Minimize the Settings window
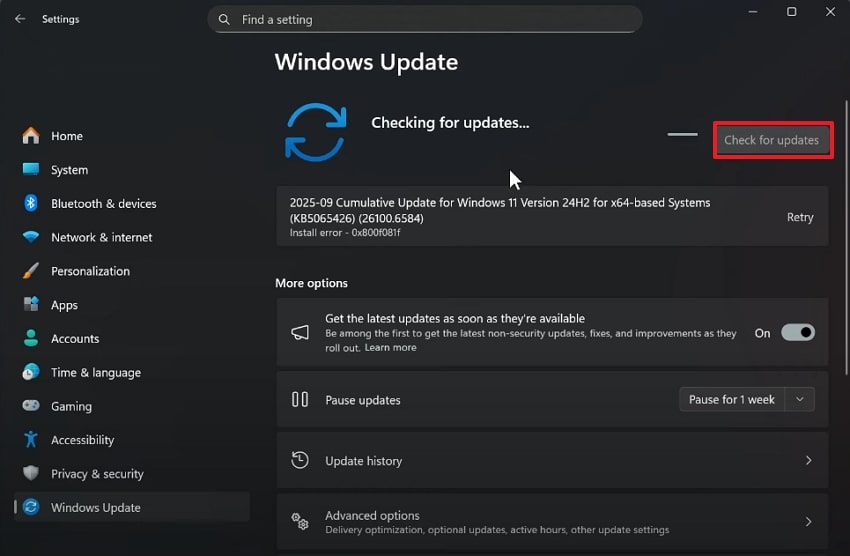 pyautogui.click(x=753, y=11)
